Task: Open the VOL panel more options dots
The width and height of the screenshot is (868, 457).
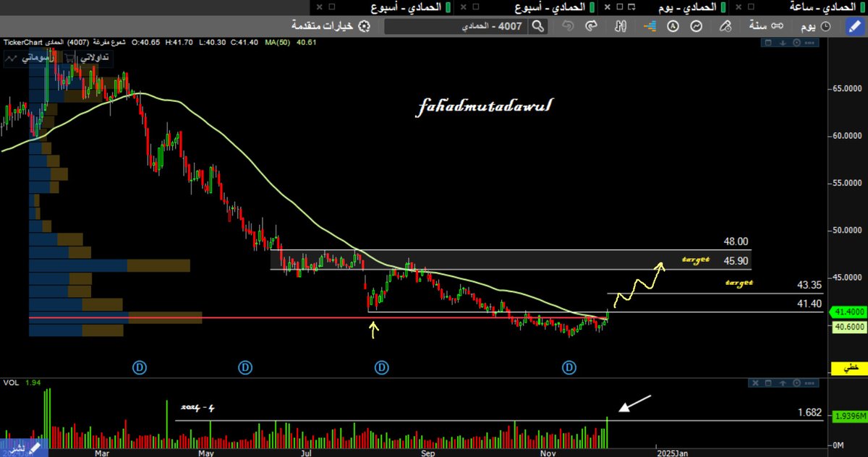Action: click(x=810, y=382)
